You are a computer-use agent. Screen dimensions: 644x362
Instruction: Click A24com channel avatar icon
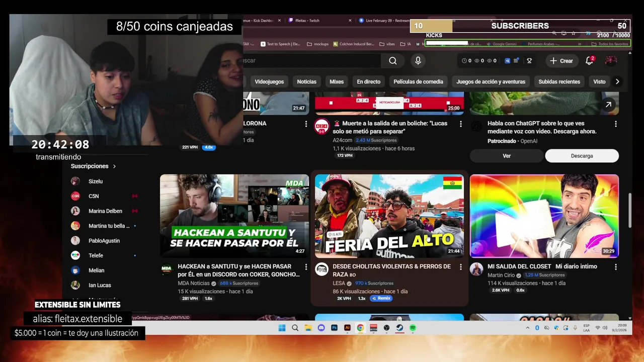click(x=321, y=126)
